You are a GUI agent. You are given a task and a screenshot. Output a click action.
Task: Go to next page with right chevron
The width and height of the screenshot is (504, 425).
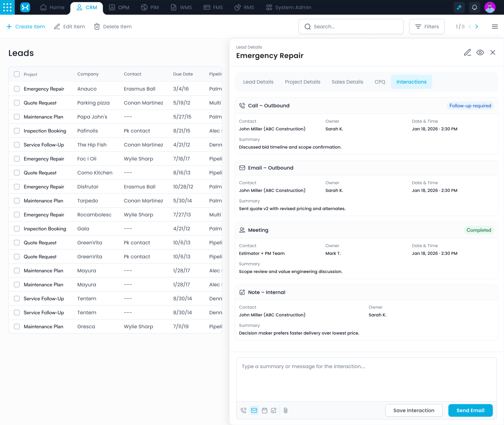point(477,27)
